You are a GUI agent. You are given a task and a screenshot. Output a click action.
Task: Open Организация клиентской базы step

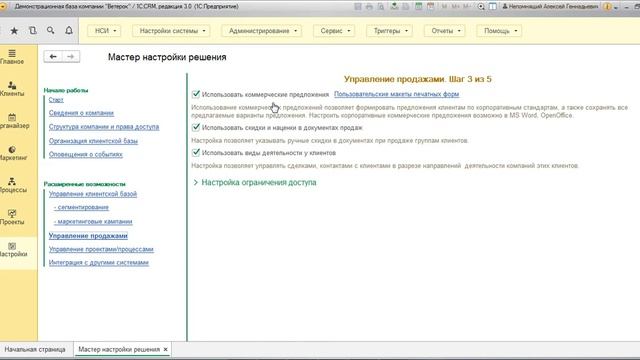93,141
